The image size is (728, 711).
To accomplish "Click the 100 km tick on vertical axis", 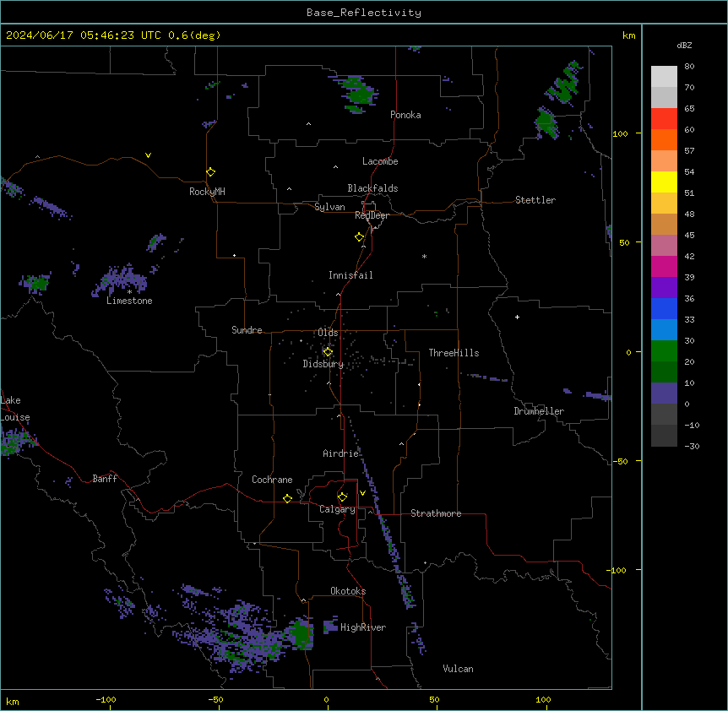I will 621,133.
